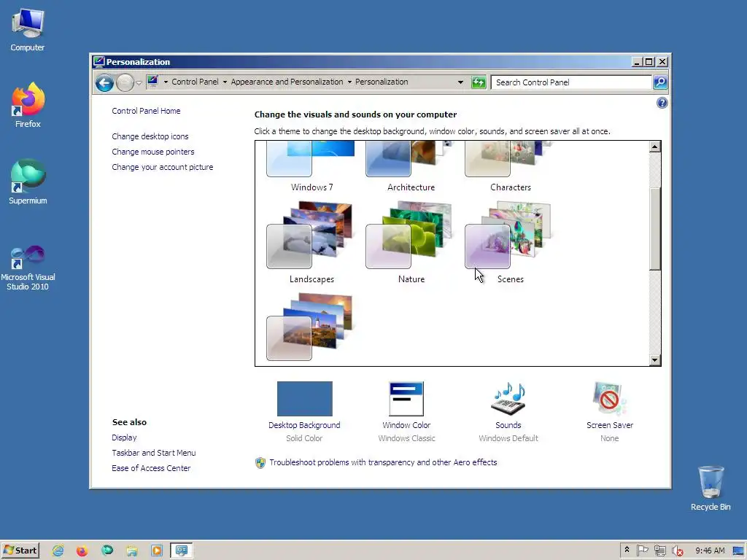This screenshot has height=560, width=747.
Task: Click the Control Panel address bar icon
Action: point(152,82)
